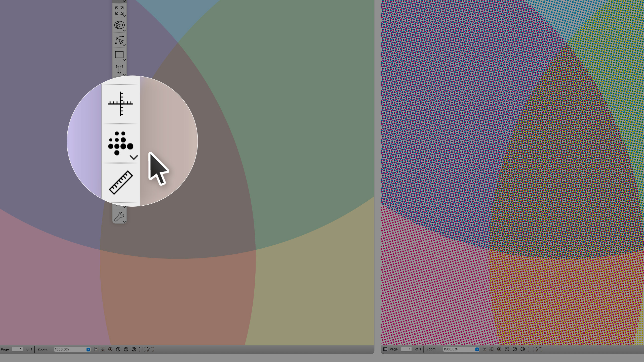Select the leaf image-in-ellipse tool

click(x=119, y=25)
